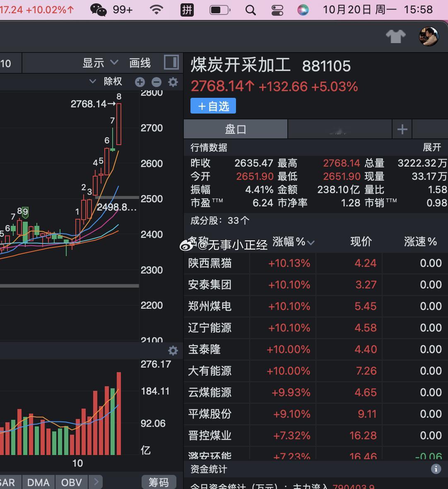Toggle the side panel layout icon
The image size is (448, 489).
tap(171, 63)
